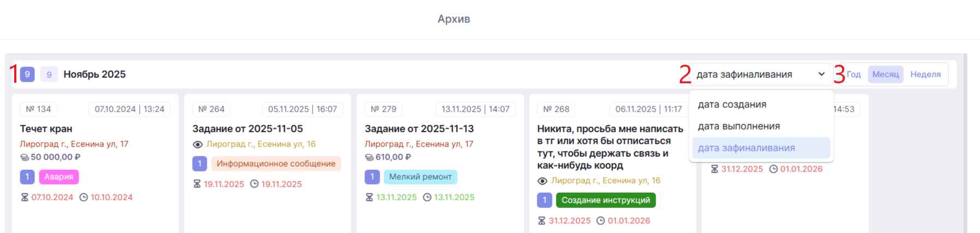Click clock icon next to 10.10.2024
This screenshot has height=233, width=980.
(83, 198)
